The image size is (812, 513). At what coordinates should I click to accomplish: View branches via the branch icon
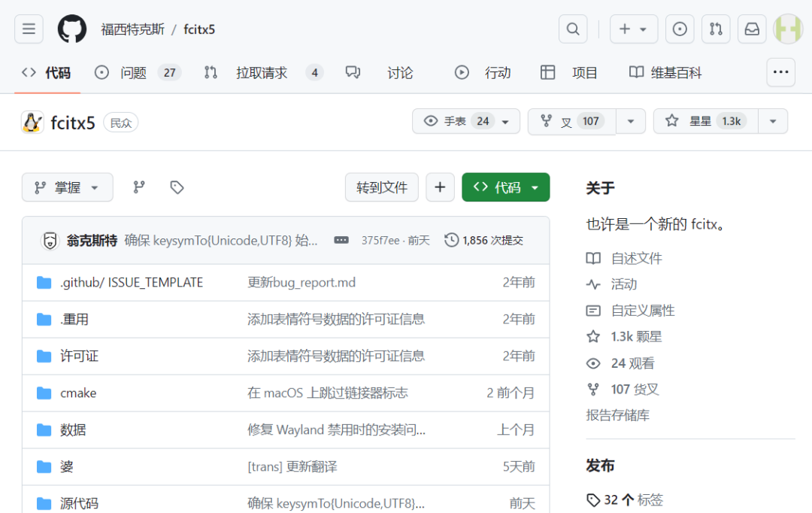pos(139,187)
